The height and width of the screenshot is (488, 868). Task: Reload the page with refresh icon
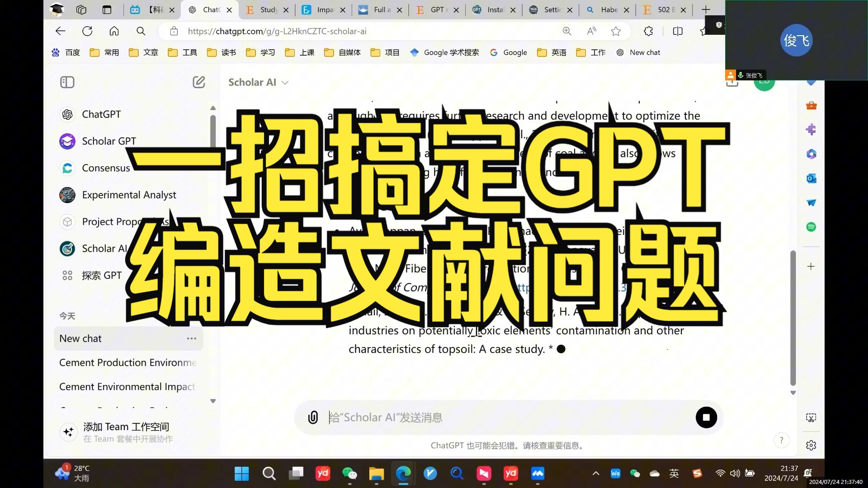coord(87,31)
